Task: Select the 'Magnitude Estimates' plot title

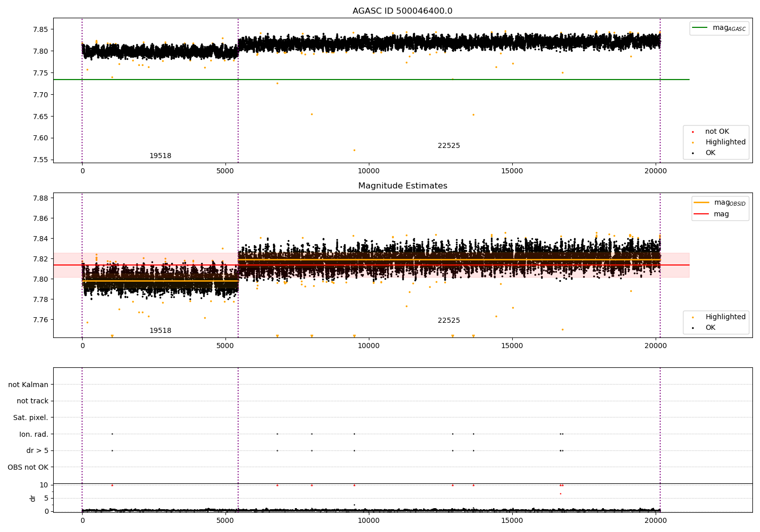Action: coord(402,186)
